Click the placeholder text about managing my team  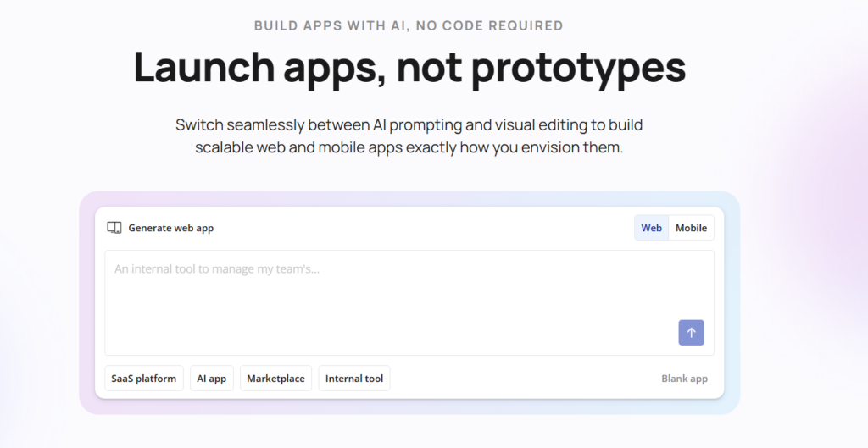[x=217, y=269]
